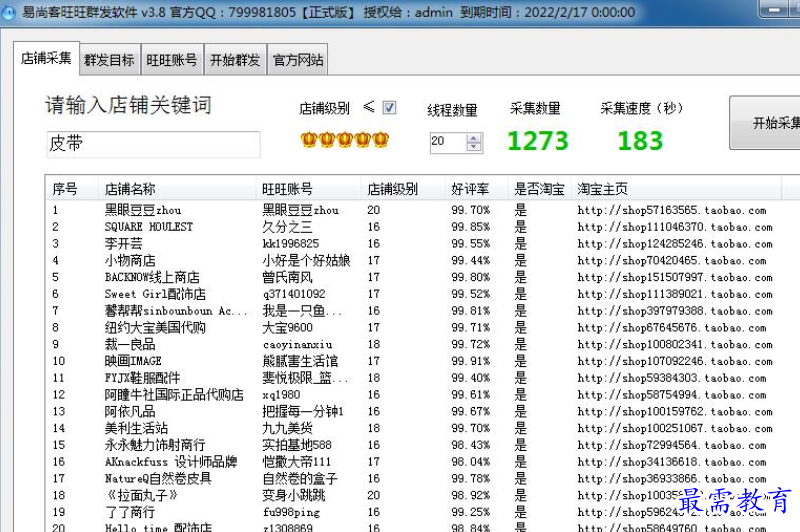Viewport: 800px width, 532px height.
Task: Sort by 序号 column header
Action: [x=72, y=189]
